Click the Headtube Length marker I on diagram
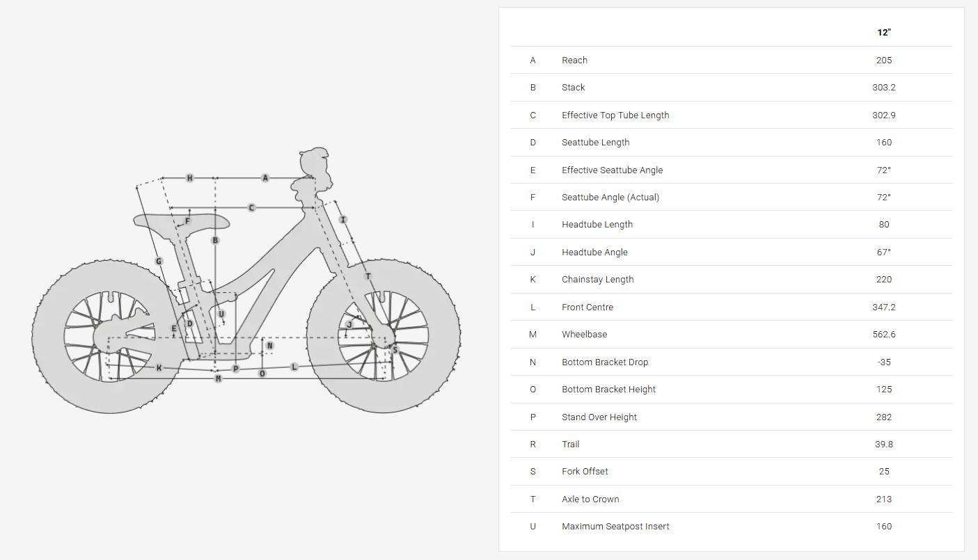This screenshot has width=978, height=560. (342, 220)
